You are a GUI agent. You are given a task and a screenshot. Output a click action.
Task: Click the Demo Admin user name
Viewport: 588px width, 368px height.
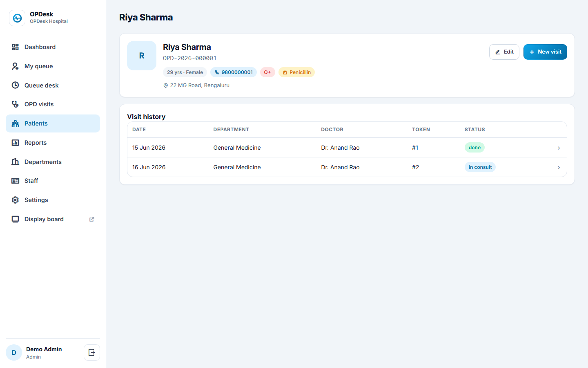point(44,349)
